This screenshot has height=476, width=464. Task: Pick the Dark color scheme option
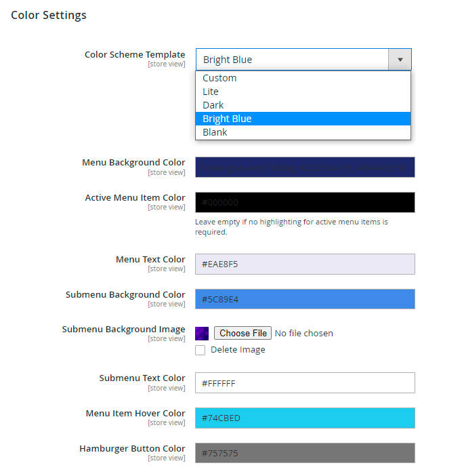213,105
